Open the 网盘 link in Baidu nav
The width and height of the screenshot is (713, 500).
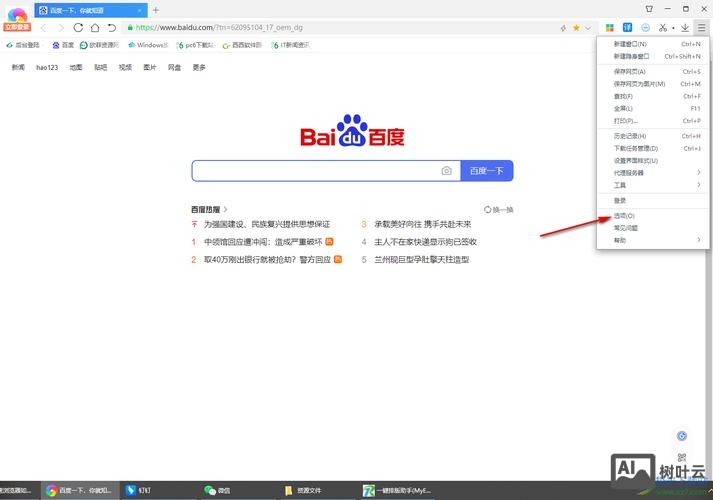tap(174, 67)
